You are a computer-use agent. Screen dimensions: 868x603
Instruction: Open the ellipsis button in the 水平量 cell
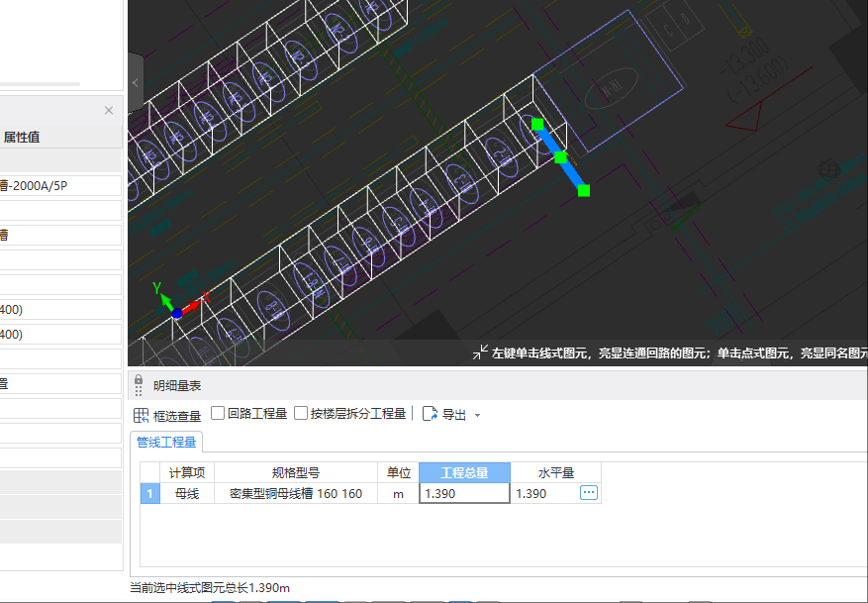589,492
